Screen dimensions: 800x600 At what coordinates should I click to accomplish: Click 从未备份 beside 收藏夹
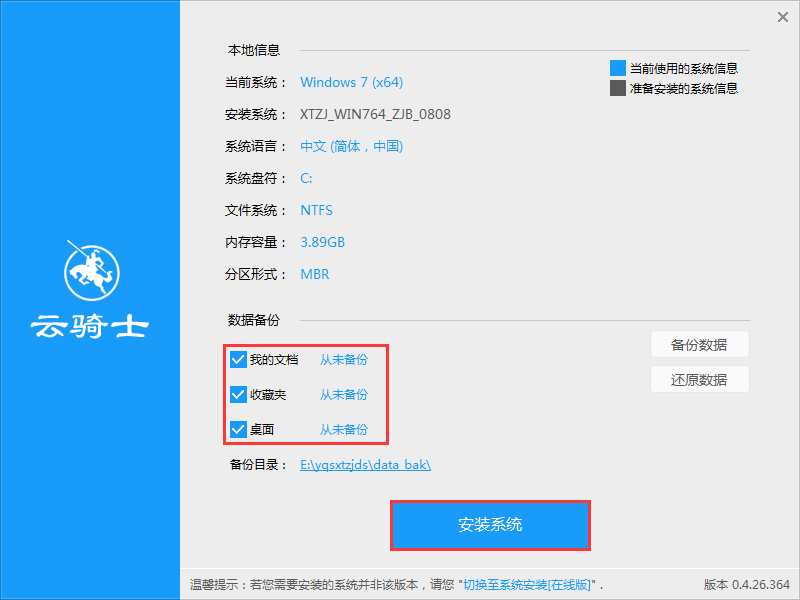coord(343,394)
